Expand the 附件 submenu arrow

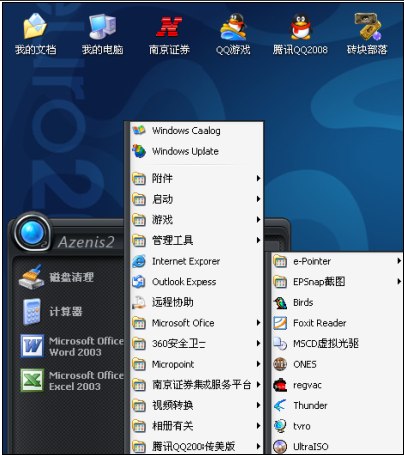258,179
